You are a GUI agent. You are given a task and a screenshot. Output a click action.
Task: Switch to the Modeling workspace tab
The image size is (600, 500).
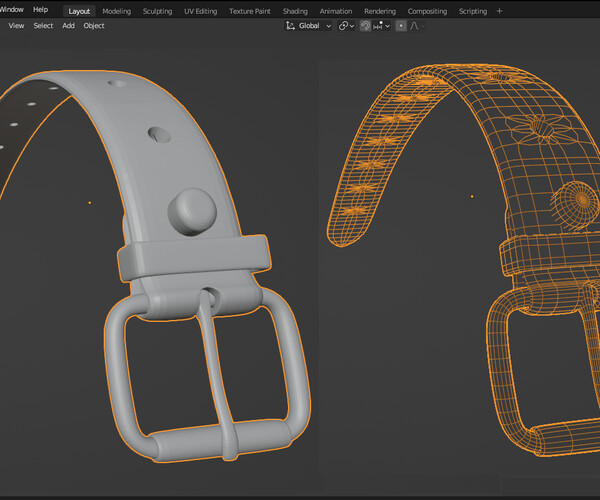coord(117,11)
